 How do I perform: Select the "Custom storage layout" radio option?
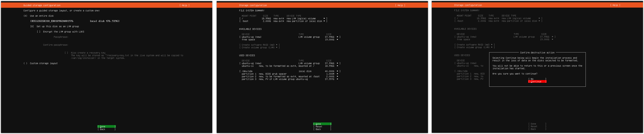point(26,63)
